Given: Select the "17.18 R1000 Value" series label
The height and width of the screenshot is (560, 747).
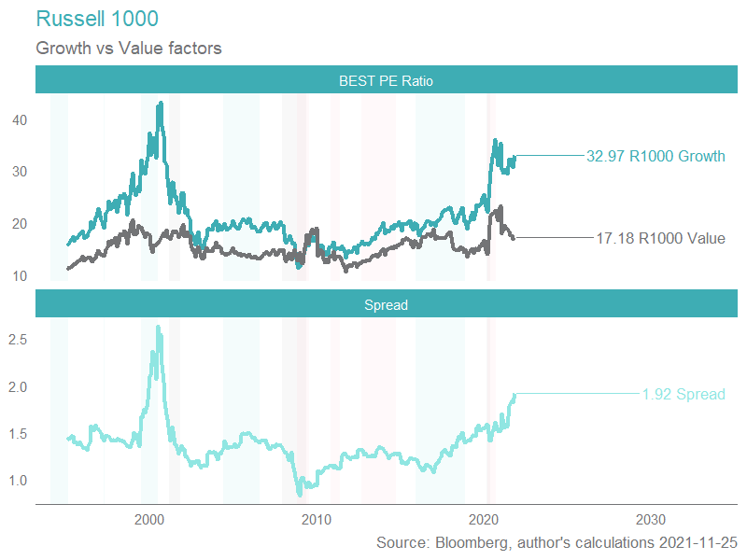Looking at the screenshot, I should coord(660,238).
